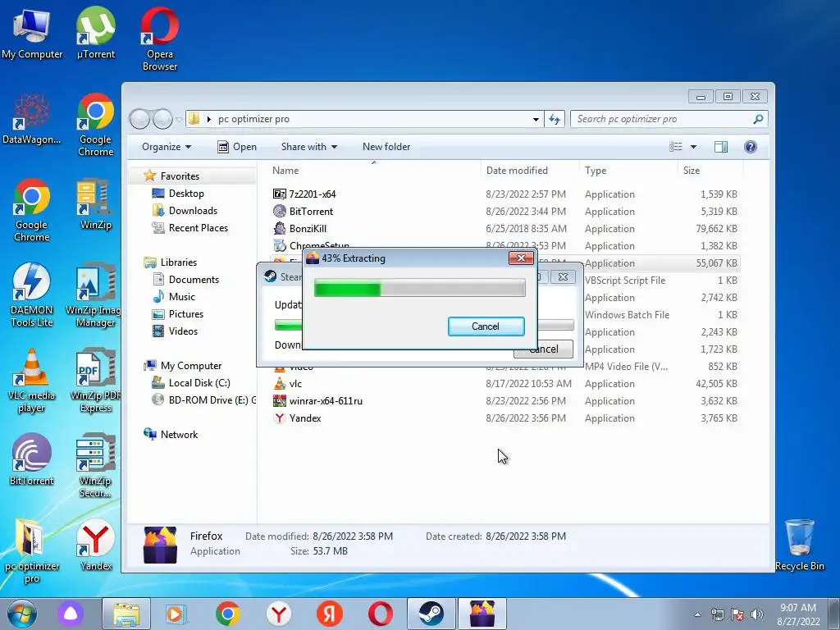
Task: Select WinZip Image Manager desktop icon
Action: (94, 295)
